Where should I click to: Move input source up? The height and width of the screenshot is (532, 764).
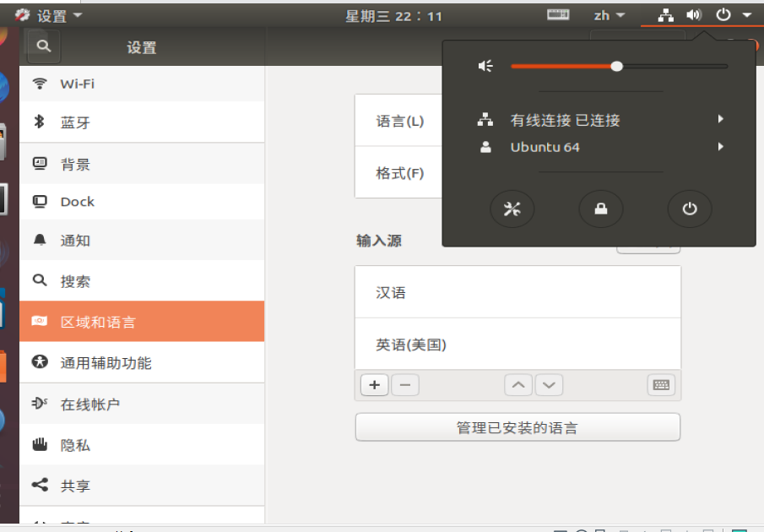pyautogui.click(x=518, y=385)
